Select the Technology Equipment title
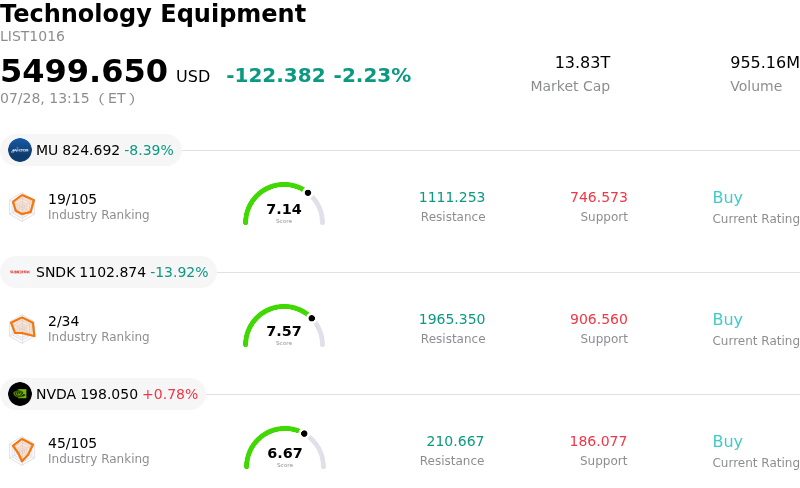Image resolution: width=800 pixels, height=488 pixels. [153, 13]
